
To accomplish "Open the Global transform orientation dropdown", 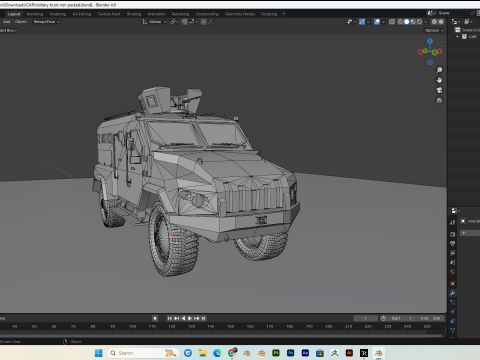I will pos(154,22).
